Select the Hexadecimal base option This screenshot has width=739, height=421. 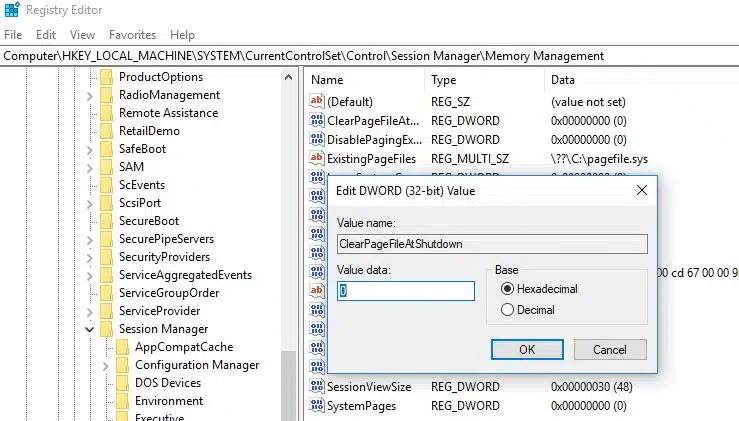pyautogui.click(x=508, y=289)
